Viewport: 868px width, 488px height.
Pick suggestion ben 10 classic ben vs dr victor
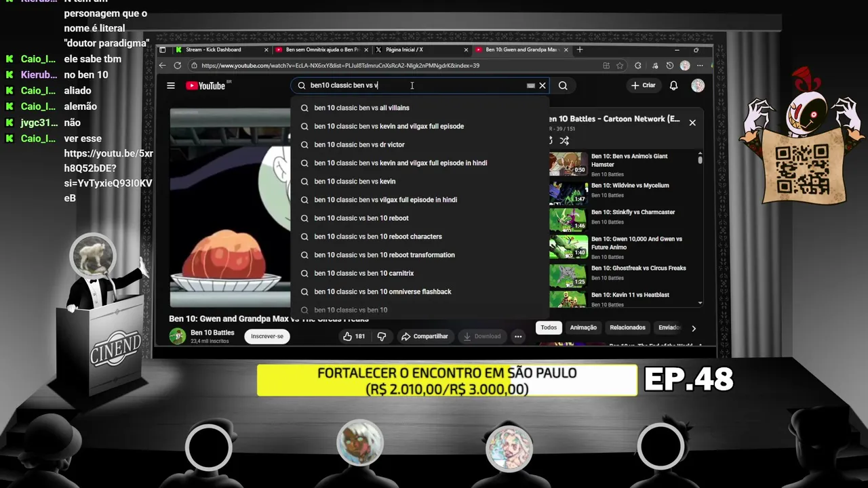tap(420, 144)
